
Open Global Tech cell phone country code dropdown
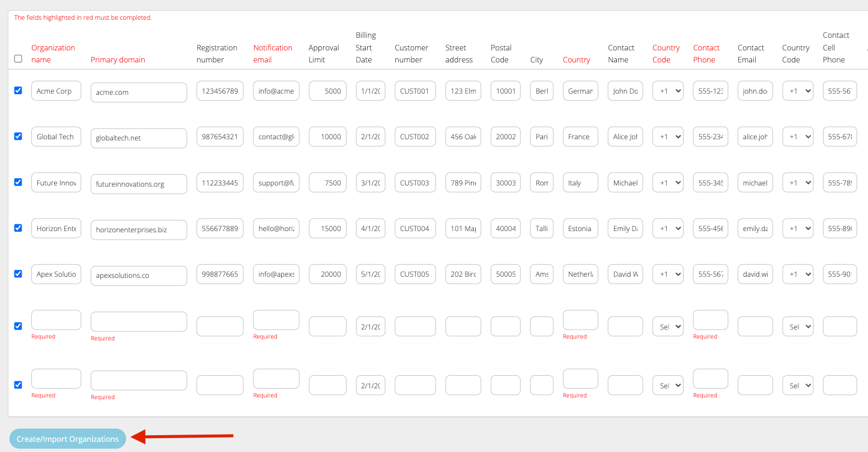click(x=797, y=136)
